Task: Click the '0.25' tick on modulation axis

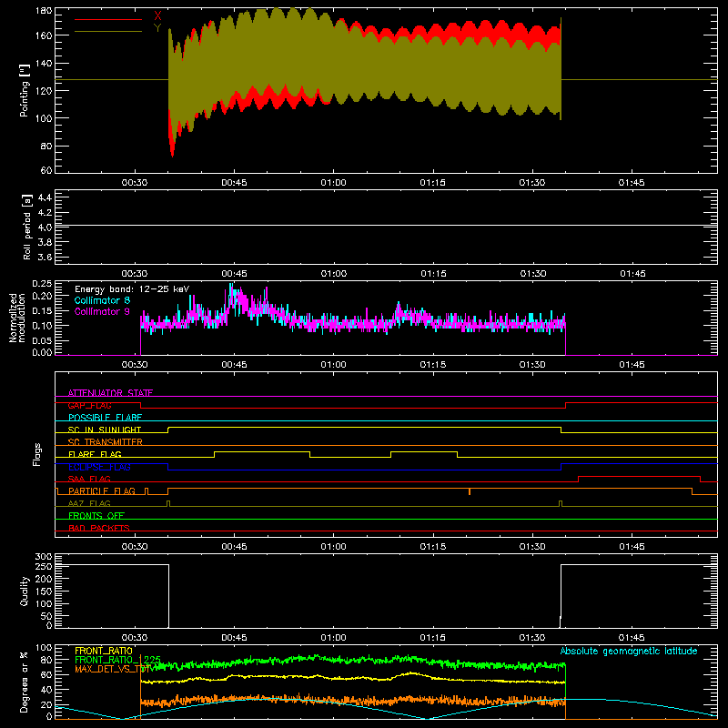Action: pos(42,283)
